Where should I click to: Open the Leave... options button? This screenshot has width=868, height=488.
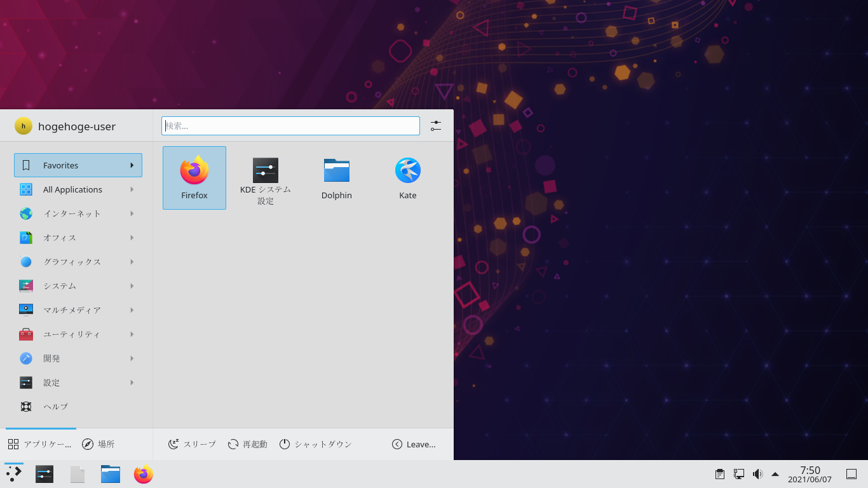pos(414,444)
